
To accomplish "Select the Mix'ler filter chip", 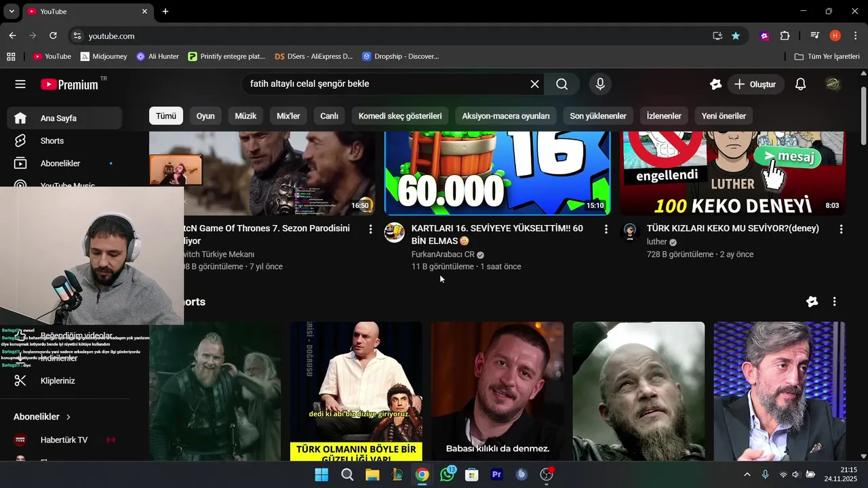I will [288, 116].
